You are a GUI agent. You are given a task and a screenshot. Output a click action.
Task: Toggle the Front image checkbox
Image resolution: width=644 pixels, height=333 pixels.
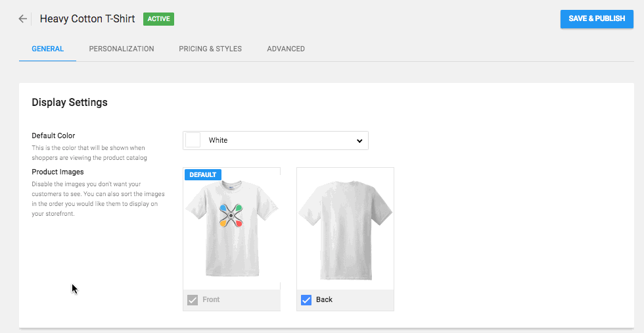(193, 300)
